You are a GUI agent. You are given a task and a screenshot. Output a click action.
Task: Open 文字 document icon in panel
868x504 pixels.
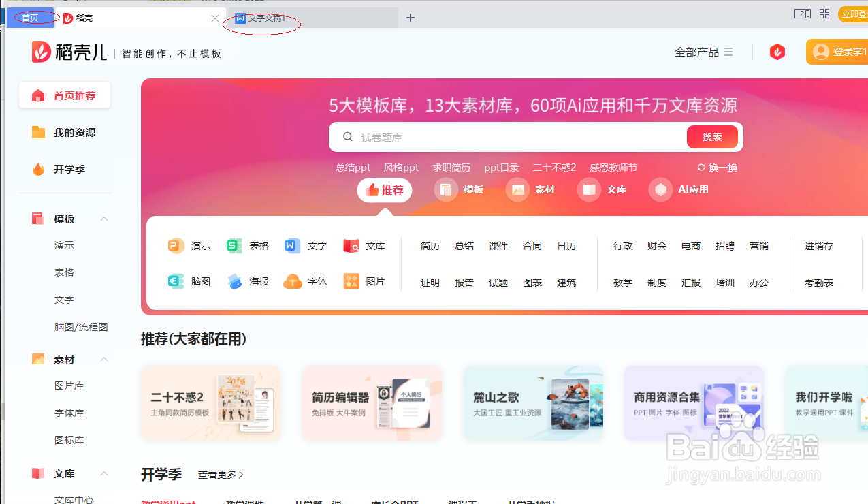pos(293,246)
